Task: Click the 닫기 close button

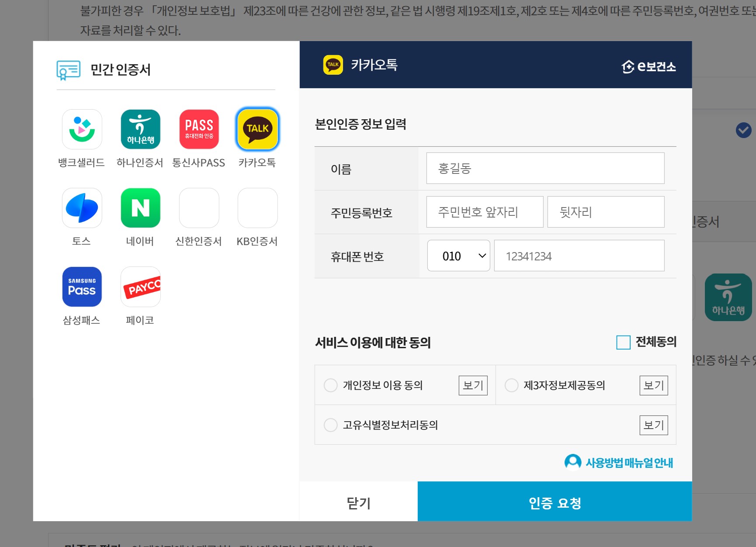Action: point(358,502)
